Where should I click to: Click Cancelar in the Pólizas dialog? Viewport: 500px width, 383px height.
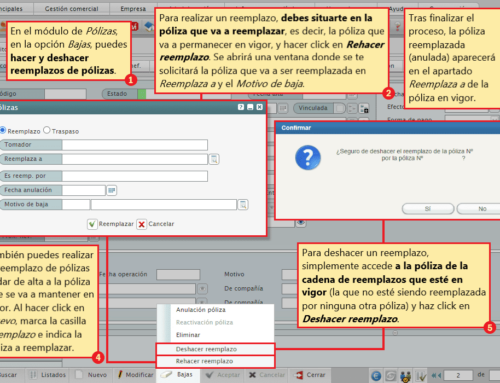[156, 224]
